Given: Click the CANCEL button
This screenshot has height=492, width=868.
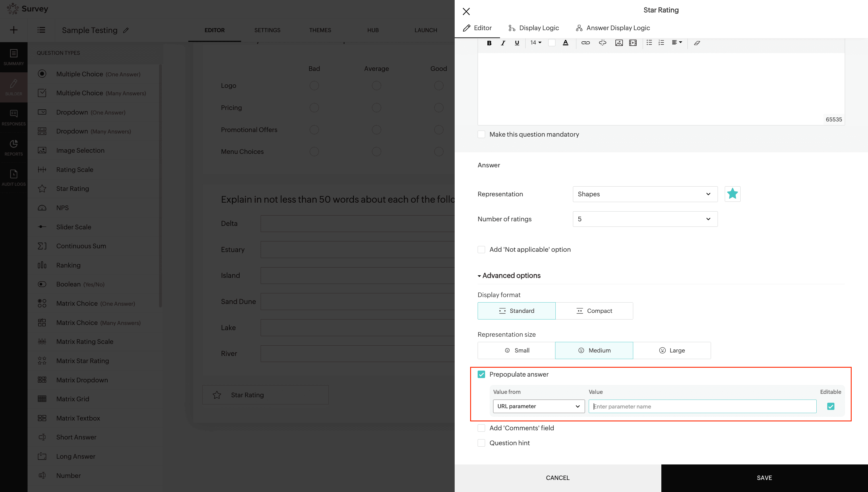Looking at the screenshot, I should pyautogui.click(x=557, y=478).
